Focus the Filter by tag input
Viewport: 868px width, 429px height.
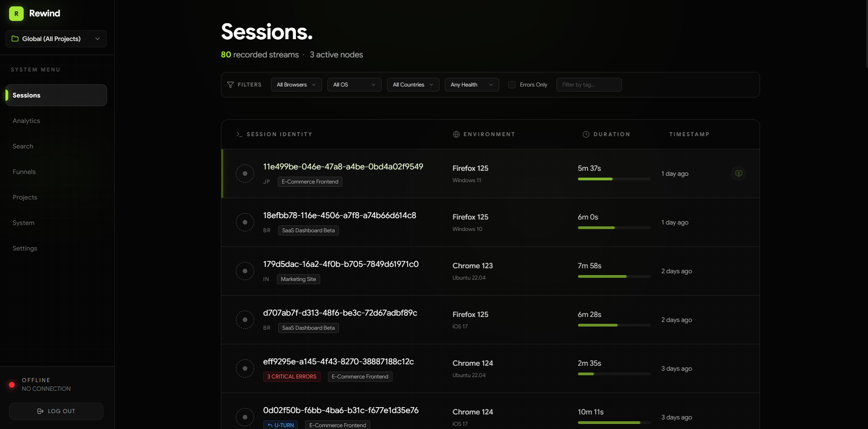[589, 85]
